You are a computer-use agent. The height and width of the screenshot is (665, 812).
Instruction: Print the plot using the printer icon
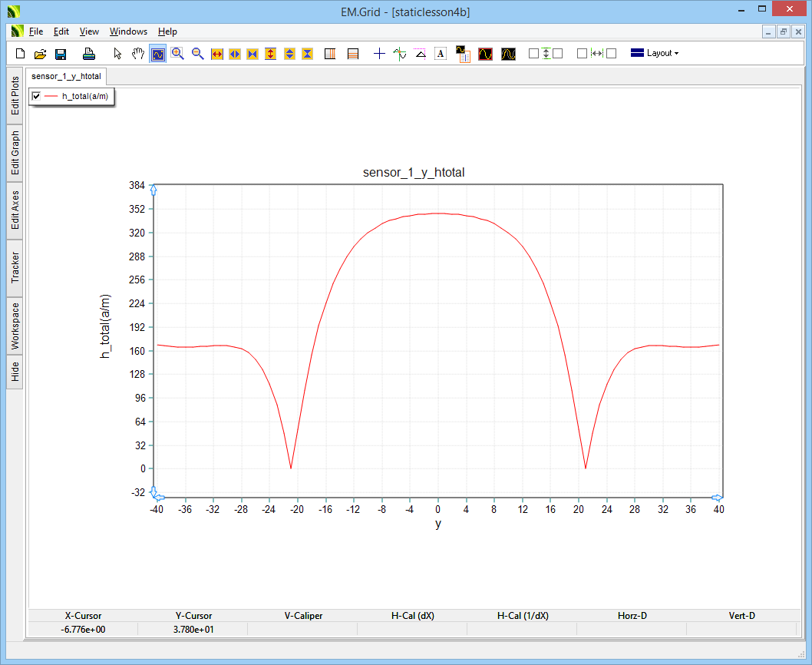click(89, 54)
